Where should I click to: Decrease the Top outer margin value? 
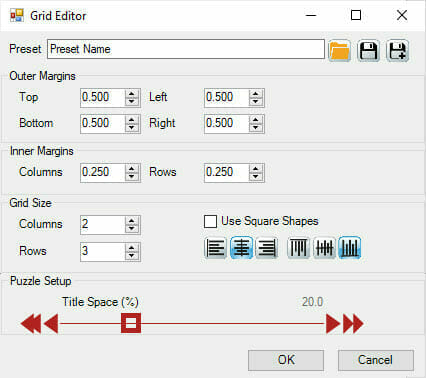click(x=132, y=102)
